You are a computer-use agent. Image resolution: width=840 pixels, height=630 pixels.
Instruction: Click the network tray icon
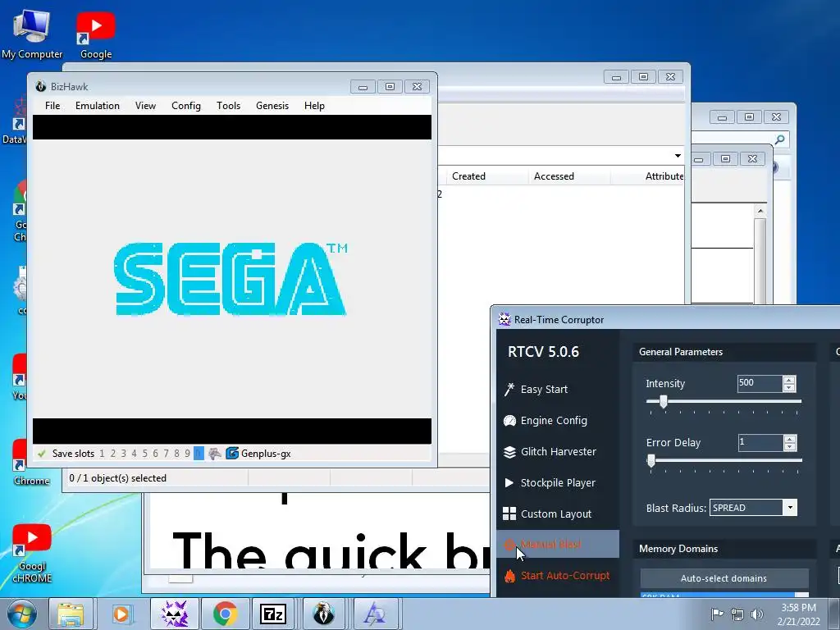pos(737,614)
